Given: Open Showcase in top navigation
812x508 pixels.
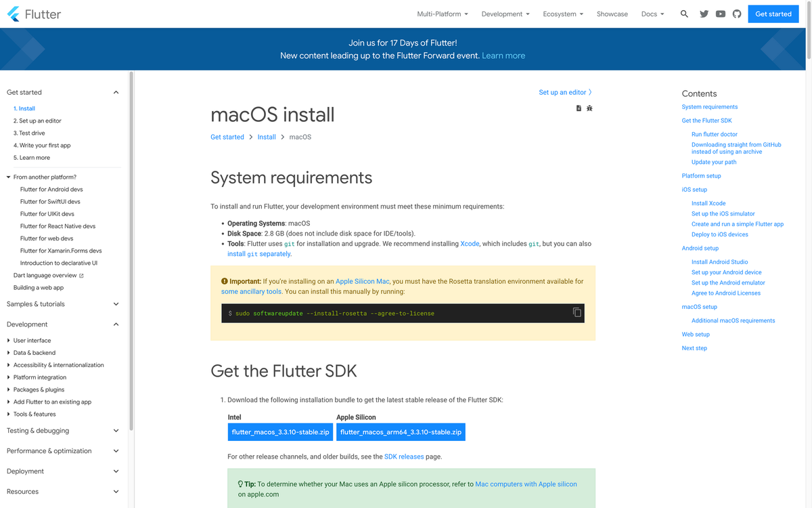Looking at the screenshot, I should 612,14.
